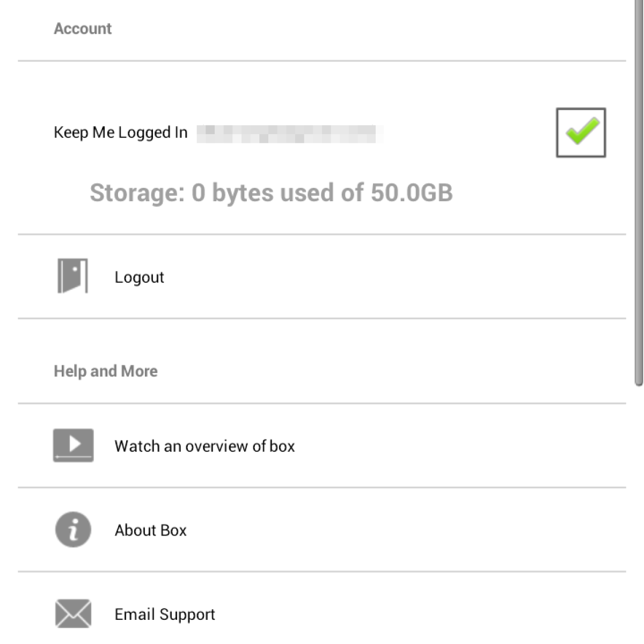Click the Email Support envelope icon
The width and height of the screenshot is (644, 644).
(x=74, y=613)
